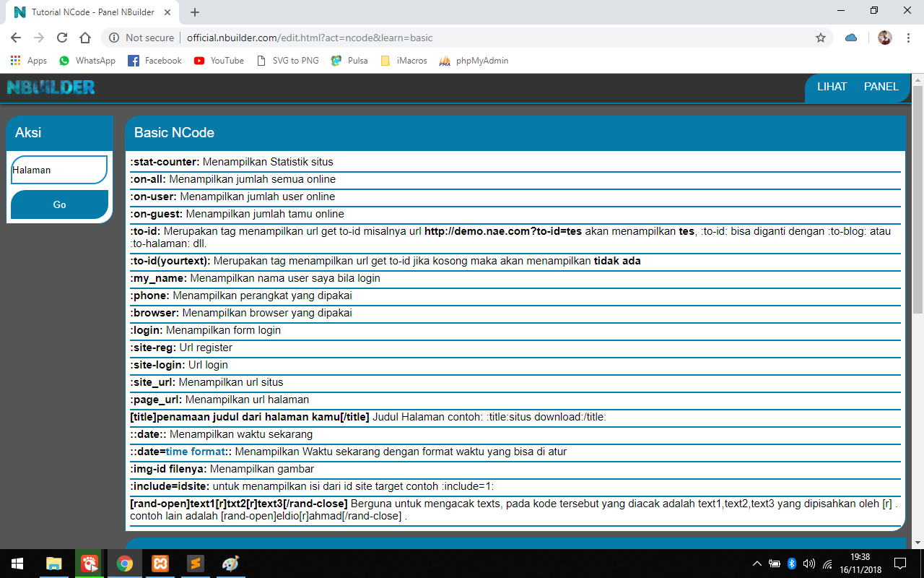This screenshot has height=578, width=924.
Task: Click the NBUILDER logo
Action: [x=51, y=87]
